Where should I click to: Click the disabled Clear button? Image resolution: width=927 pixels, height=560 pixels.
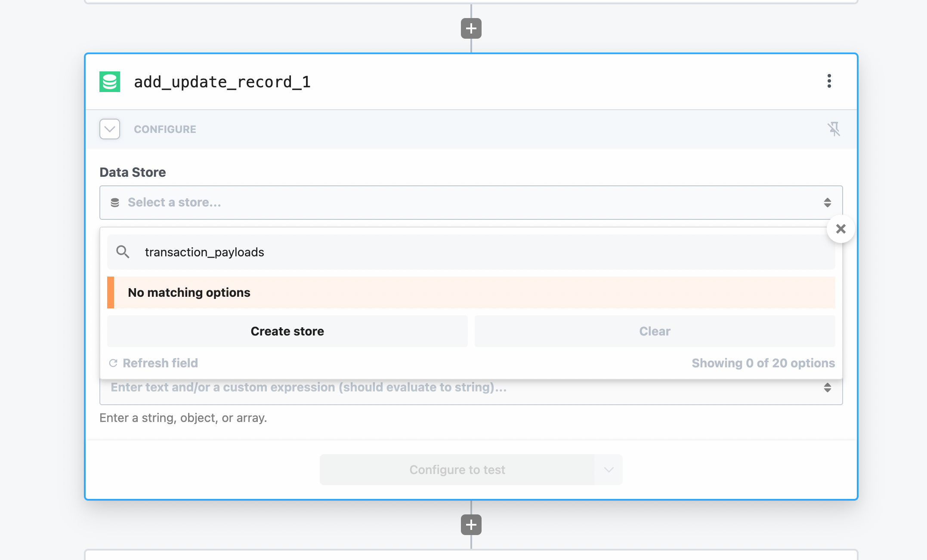coord(655,331)
